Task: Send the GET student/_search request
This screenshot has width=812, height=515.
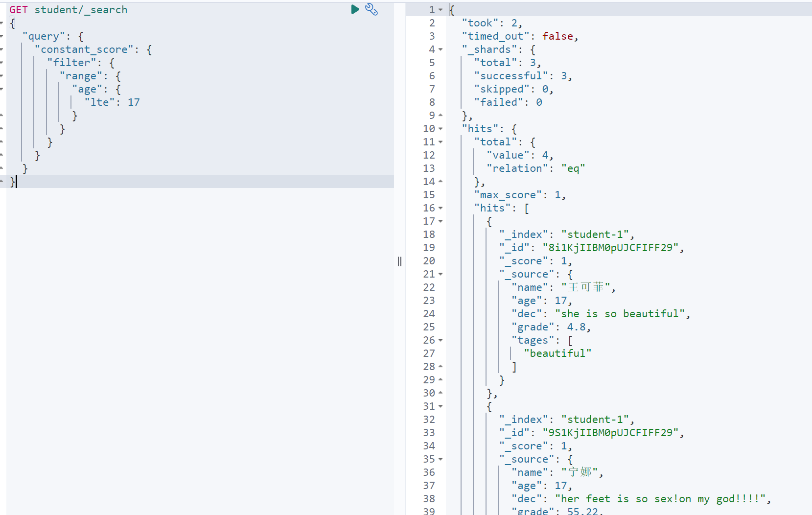Action: 355,9
